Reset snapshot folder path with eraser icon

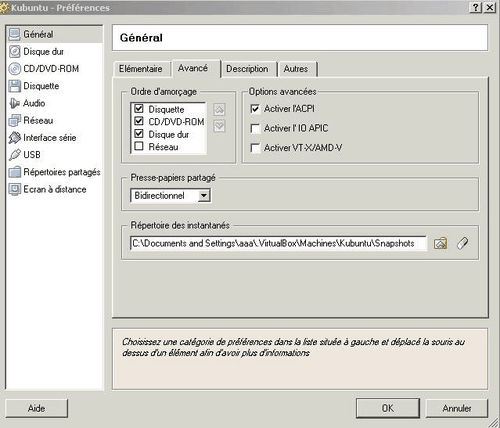(x=462, y=243)
